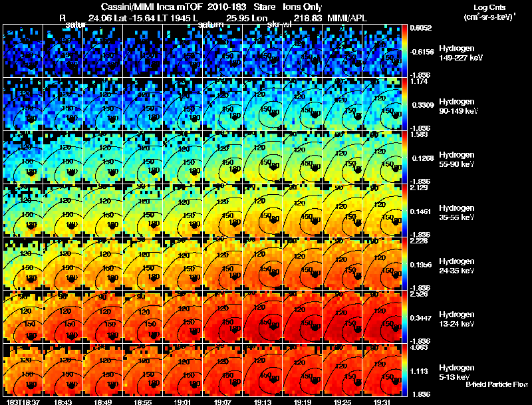Viewport: 532px width, 405px height.
Task: Open the 5-13 keV panel at 18:43
Action: pyautogui.click(x=63, y=370)
